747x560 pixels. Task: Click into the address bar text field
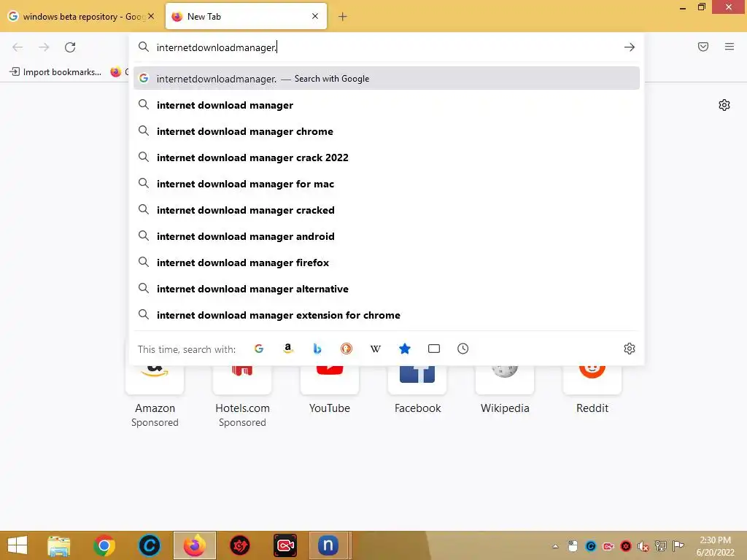[x=386, y=47]
